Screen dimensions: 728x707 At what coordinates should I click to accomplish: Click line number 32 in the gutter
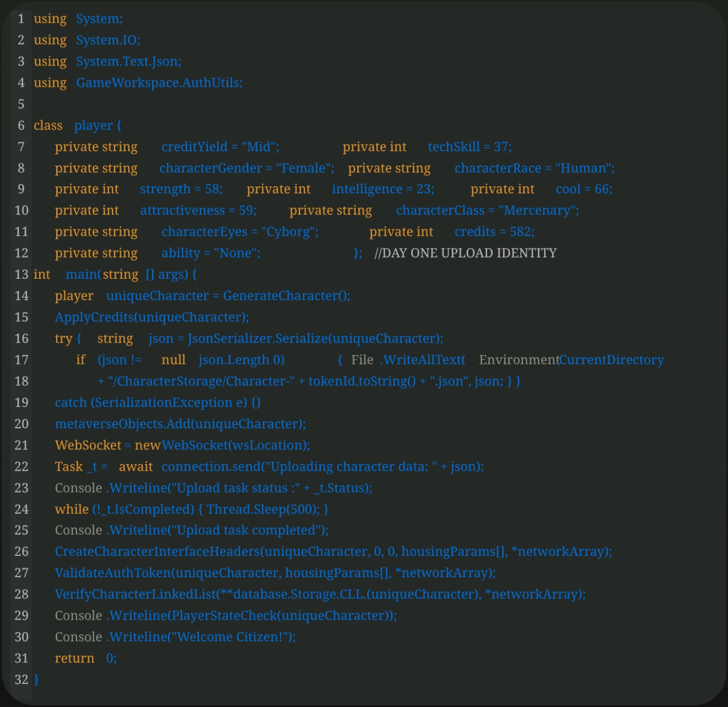[21, 680]
